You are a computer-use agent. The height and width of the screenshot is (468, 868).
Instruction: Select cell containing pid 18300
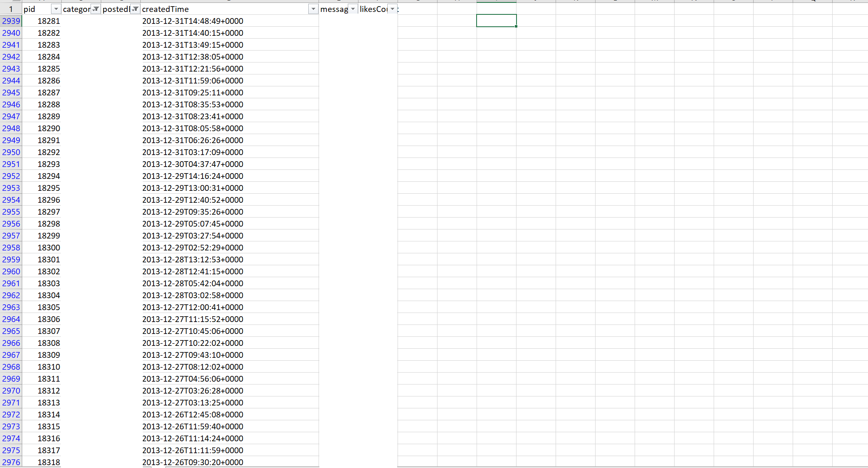tap(49, 248)
